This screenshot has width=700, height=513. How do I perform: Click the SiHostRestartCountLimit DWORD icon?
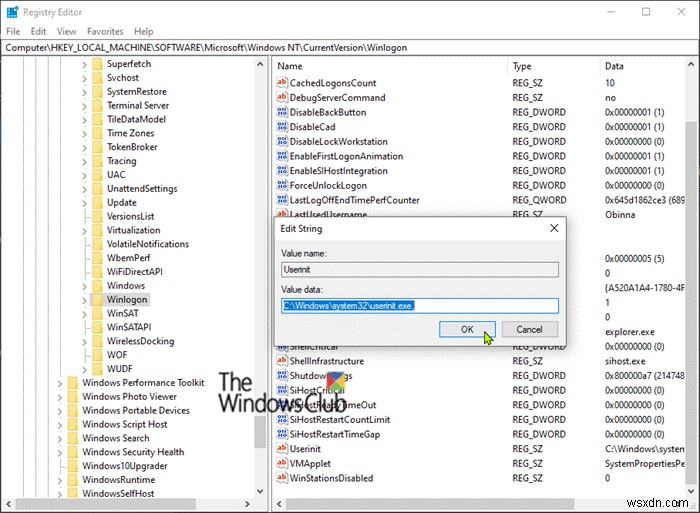click(282, 419)
